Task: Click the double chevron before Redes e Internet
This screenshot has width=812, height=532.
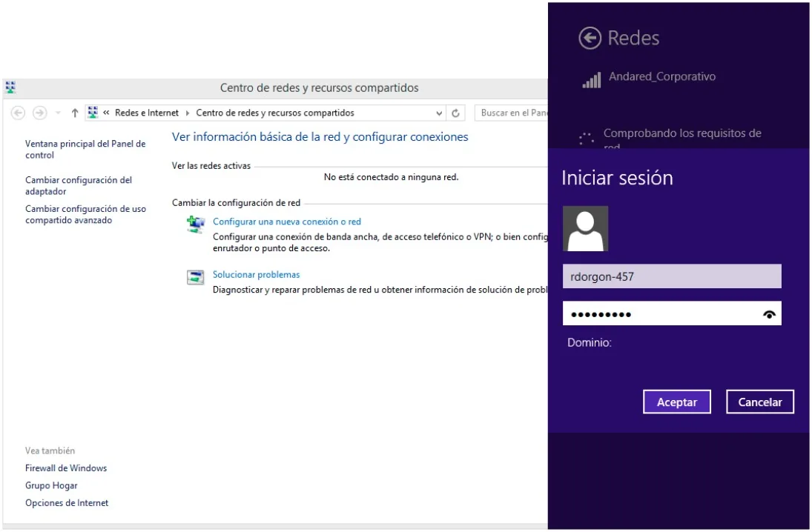Action: tap(106, 113)
